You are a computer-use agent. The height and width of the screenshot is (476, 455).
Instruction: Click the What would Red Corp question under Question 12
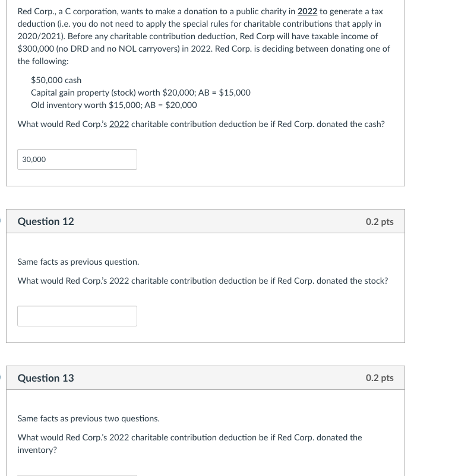pyautogui.click(x=203, y=281)
